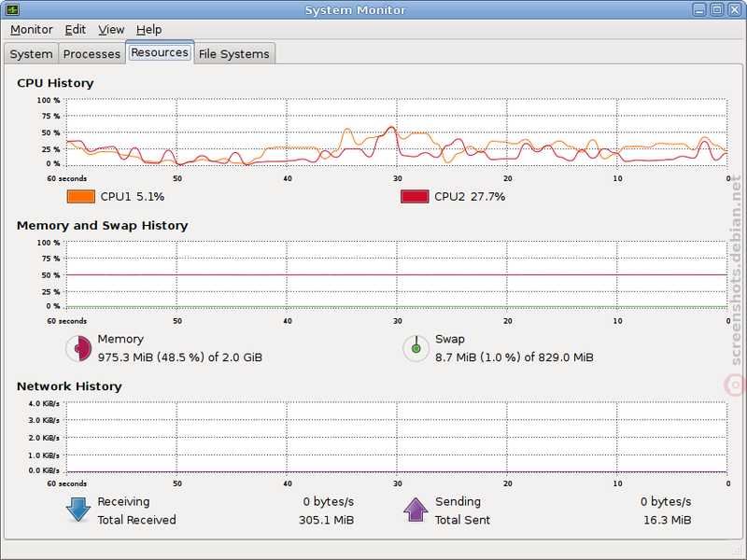Click the Network History heading
The image size is (747, 560).
69,386
